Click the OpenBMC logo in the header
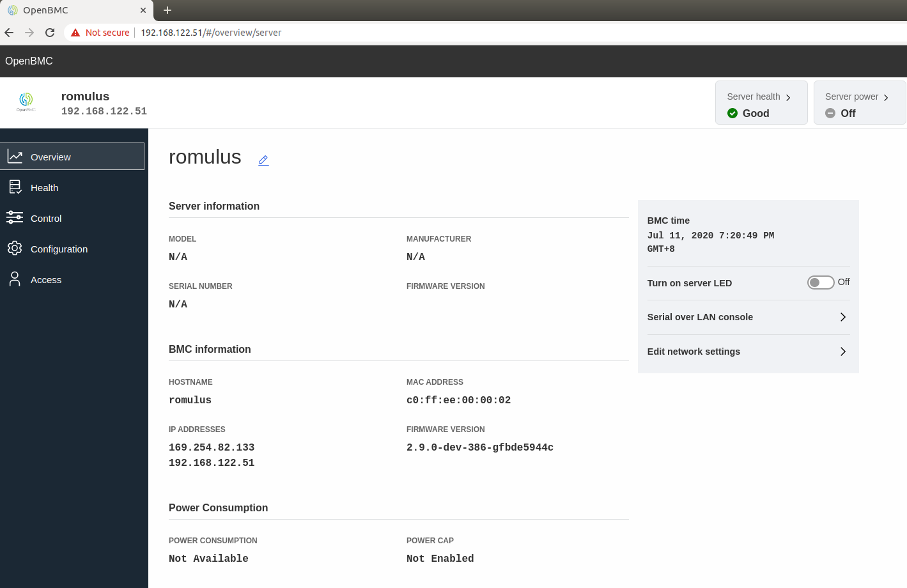This screenshot has width=907, height=588. (26, 102)
